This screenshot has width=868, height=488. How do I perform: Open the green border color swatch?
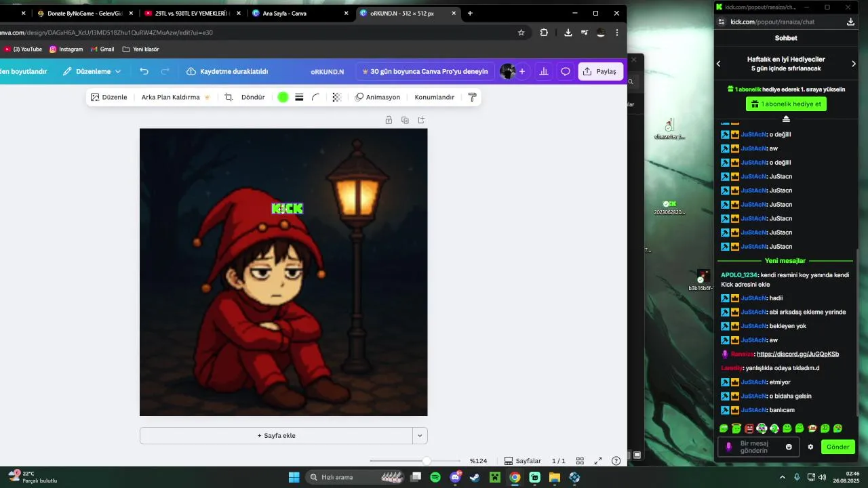[283, 97]
